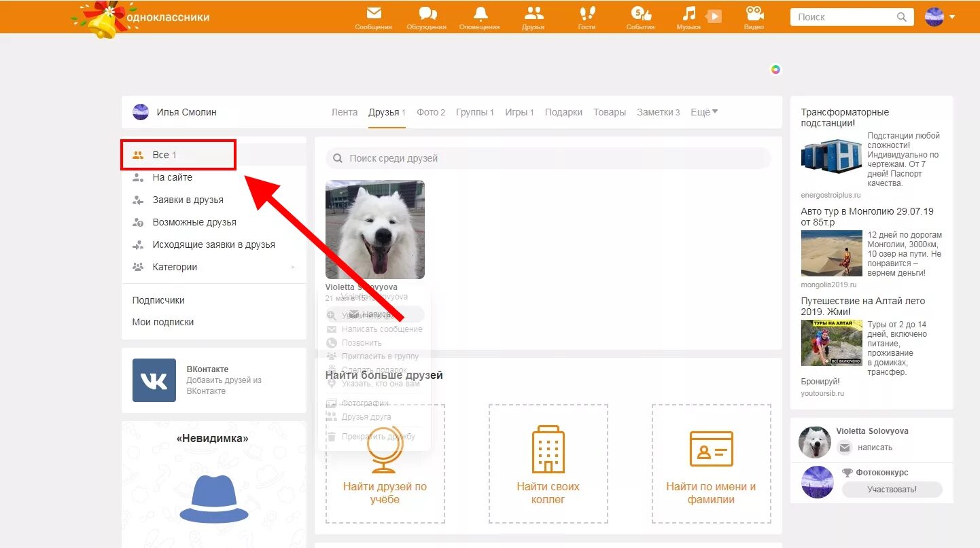The height and width of the screenshot is (548, 980).
Task: Open Исходящие заявки в друзья
Action: [x=214, y=244]
